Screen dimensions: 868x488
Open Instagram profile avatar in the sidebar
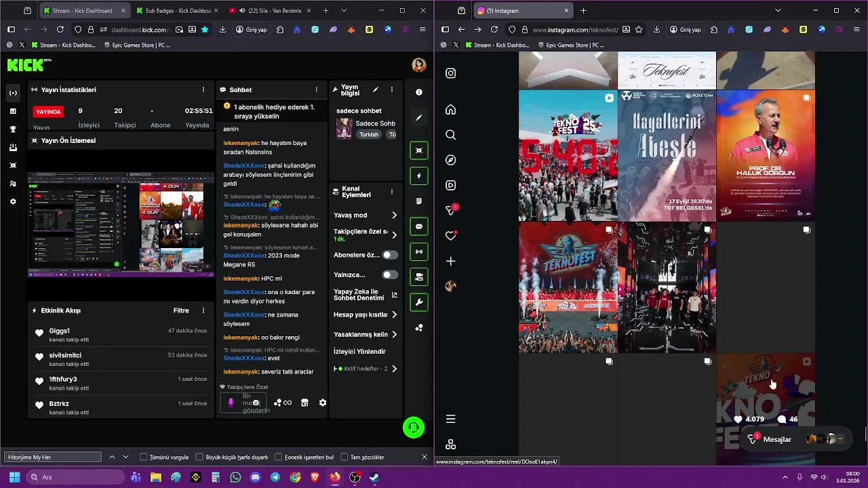tap(450, 286)
